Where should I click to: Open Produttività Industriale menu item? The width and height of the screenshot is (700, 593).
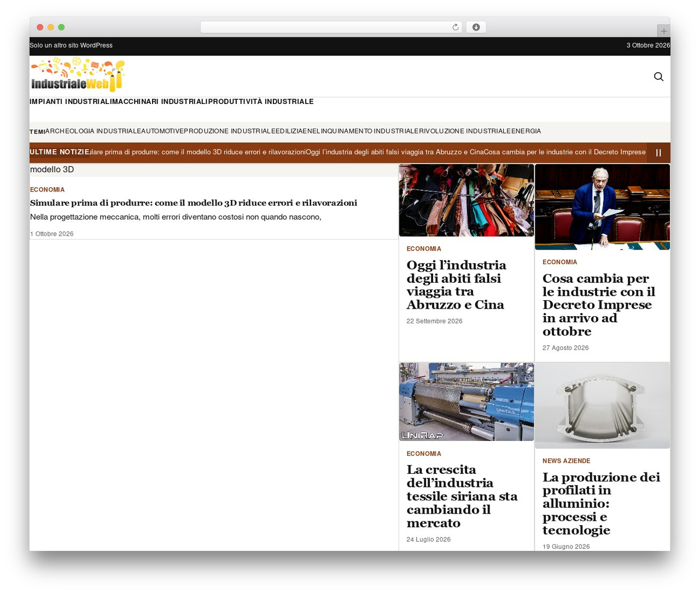click(261, 102)
